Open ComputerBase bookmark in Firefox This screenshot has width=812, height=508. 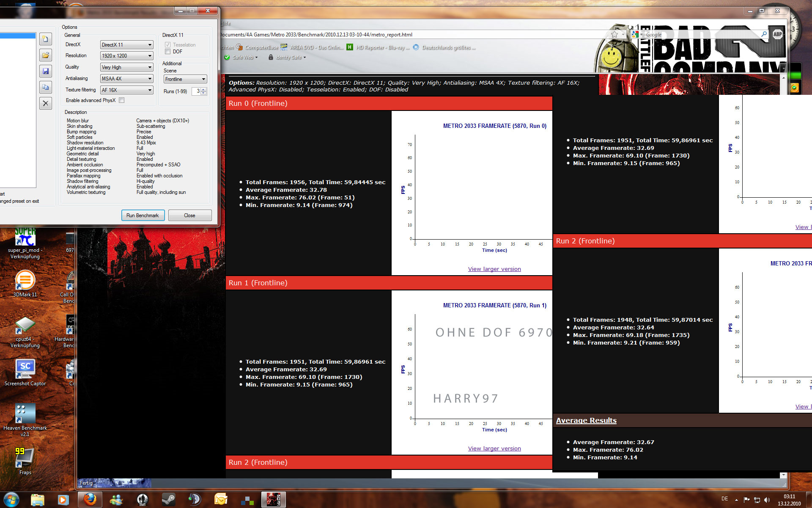tap(257, 47)
